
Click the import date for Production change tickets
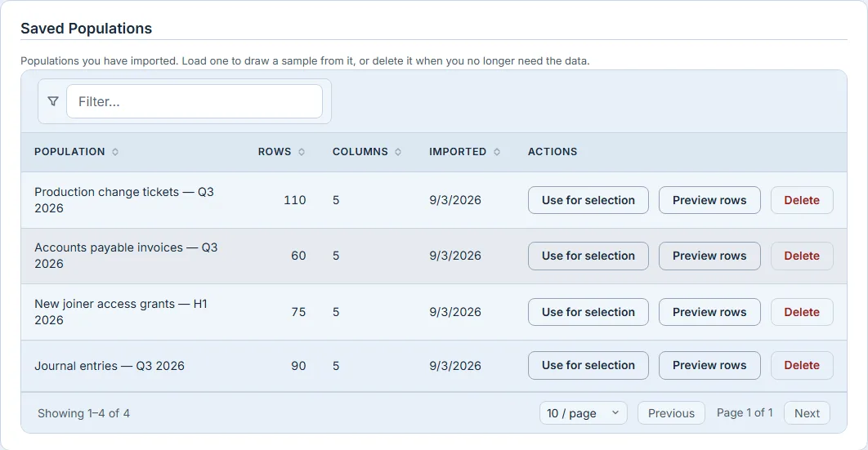[455, 200]
